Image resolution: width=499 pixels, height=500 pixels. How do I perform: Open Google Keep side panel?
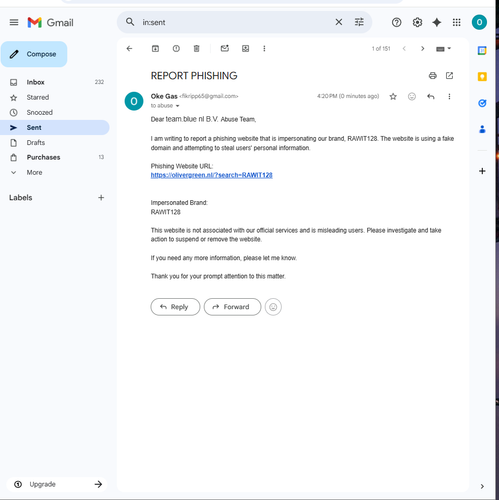(482, 77)
